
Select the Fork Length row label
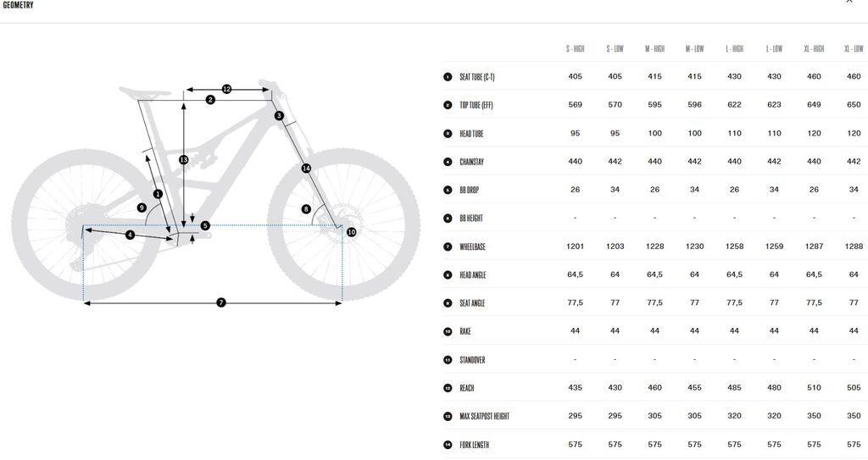point(474,445)
